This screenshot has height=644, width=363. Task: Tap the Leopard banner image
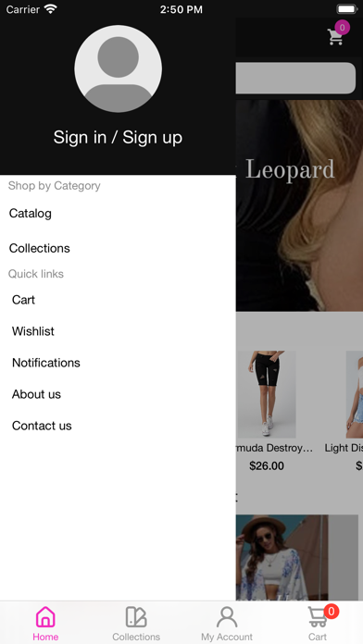pyautogui.click(x=299, y=205)
